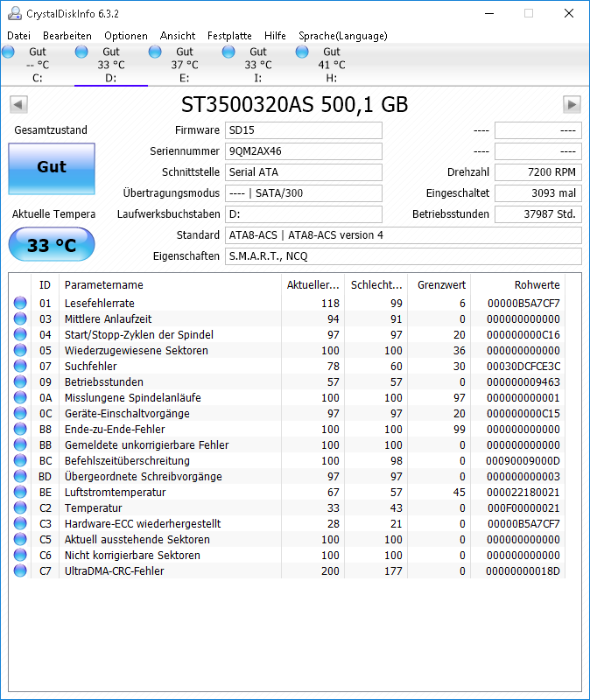Viewport: 590px width, 700px height.
Task: Click the Parametername column header
Action: coord(170,285)
